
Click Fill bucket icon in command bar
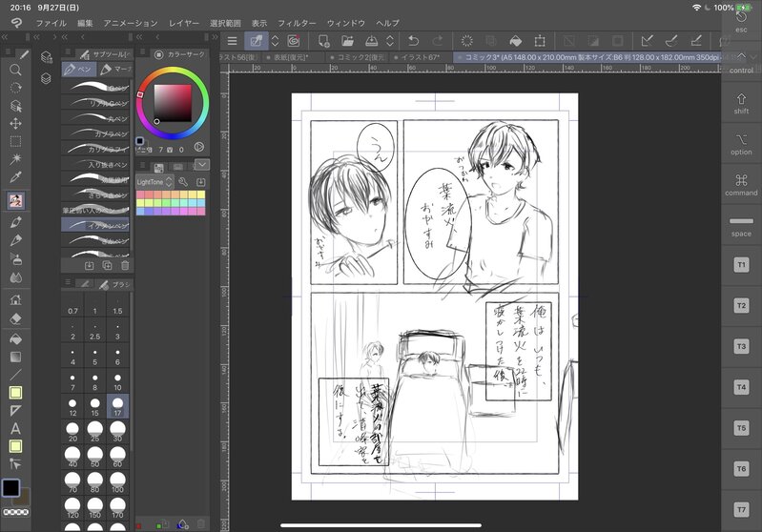pyautogui.click(x=516, y=41)
